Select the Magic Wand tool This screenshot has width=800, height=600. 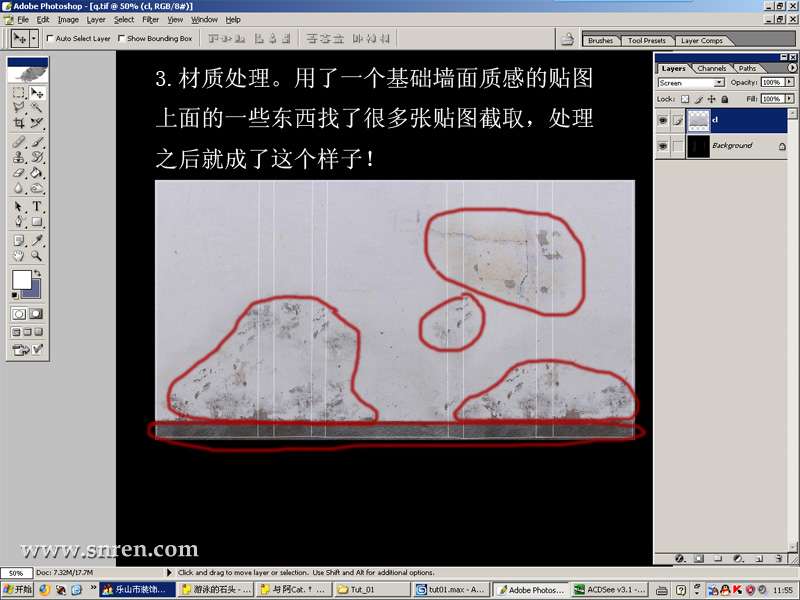37,108
